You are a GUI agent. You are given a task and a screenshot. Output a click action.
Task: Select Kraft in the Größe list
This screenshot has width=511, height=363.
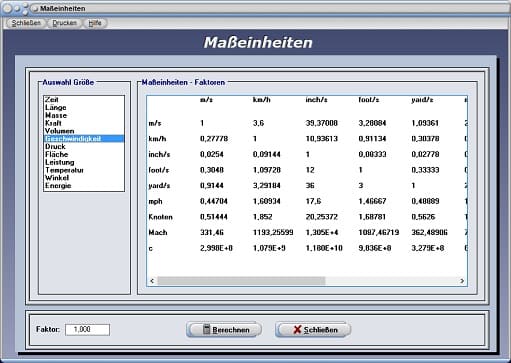click(84, 123)
